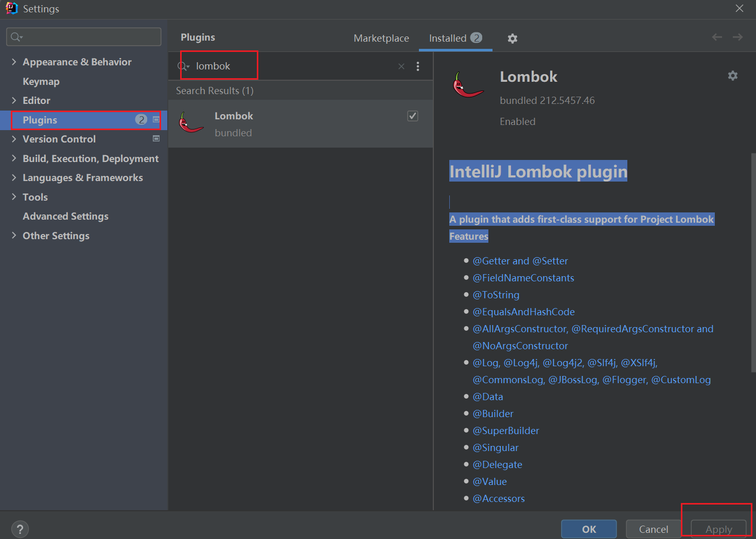
Task: Click the Plugins update count badge
Action: (141, 119)
